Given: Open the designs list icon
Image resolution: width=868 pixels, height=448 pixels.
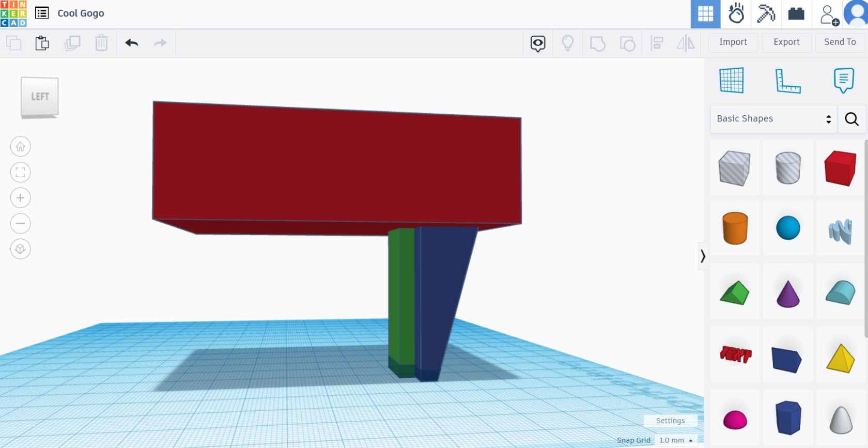Looking at the screenshot, I should [x=42, y=13].
